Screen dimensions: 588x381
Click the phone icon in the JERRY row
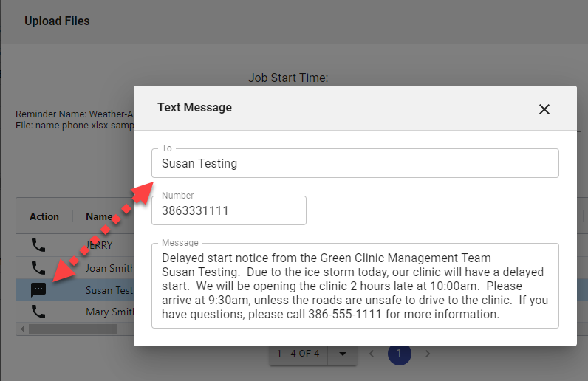pyautogui.click(x=38, y=245)
